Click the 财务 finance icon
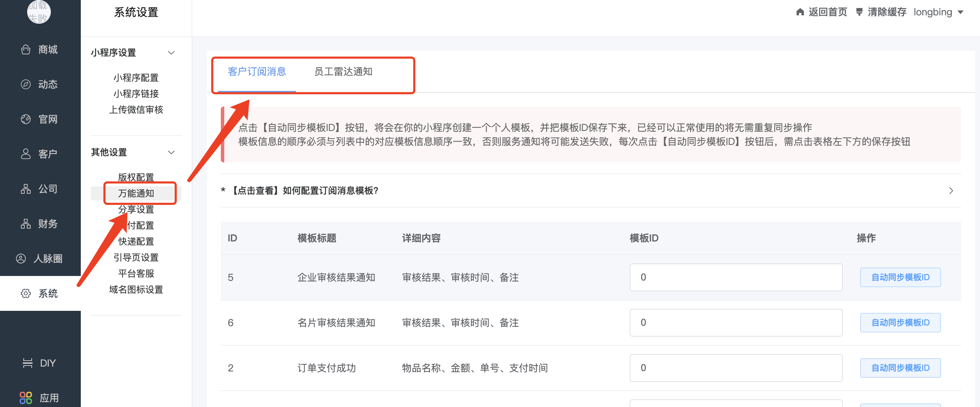The width and height of the screenshot is (980, 407). [x=25, y=224]
